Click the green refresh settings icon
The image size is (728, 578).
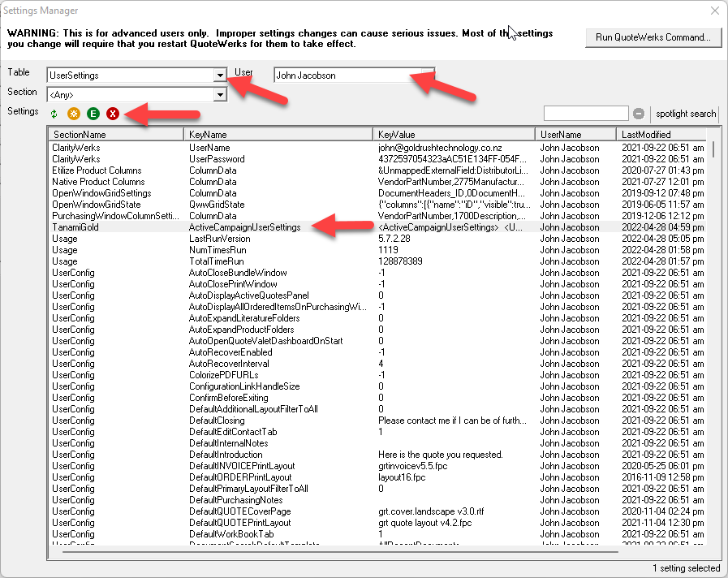point(54,114)
